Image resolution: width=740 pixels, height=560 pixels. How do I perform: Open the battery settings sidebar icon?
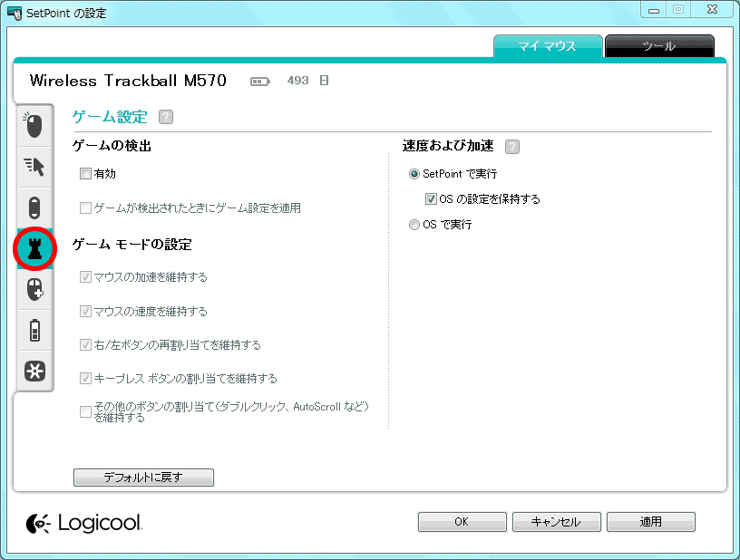point(34,330)
